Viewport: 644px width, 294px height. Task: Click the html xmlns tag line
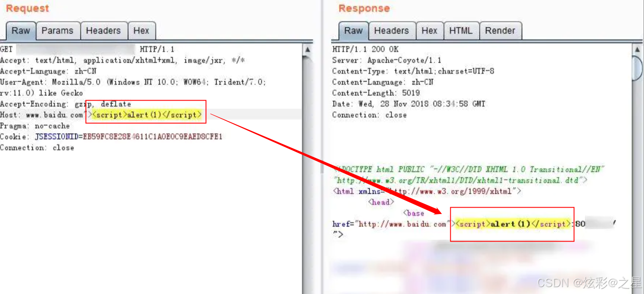click(x=427, y=191)
